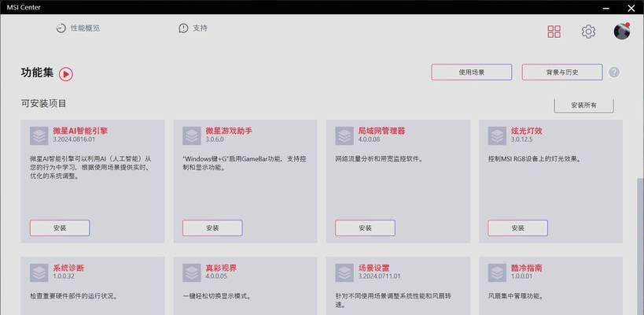Click the 微星AI智能引擎 stack icon

click(39, 135)
